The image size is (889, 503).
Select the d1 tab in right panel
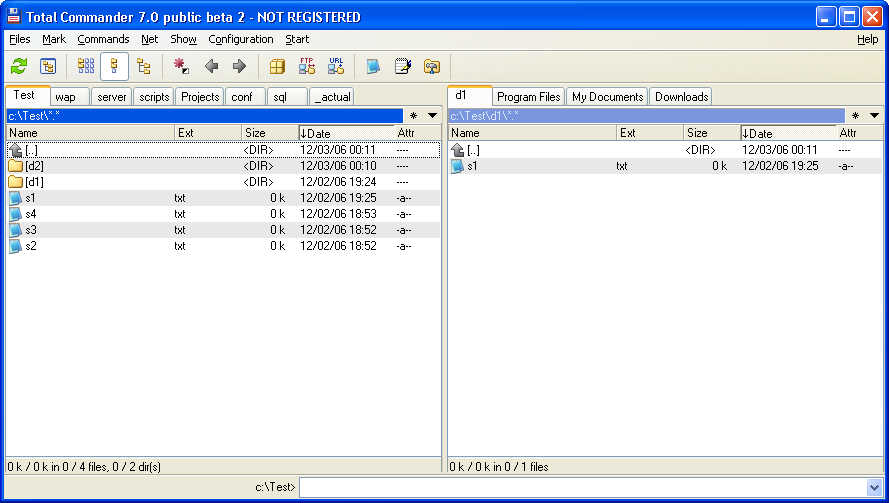pyautogui.click(x=469, y=95)
